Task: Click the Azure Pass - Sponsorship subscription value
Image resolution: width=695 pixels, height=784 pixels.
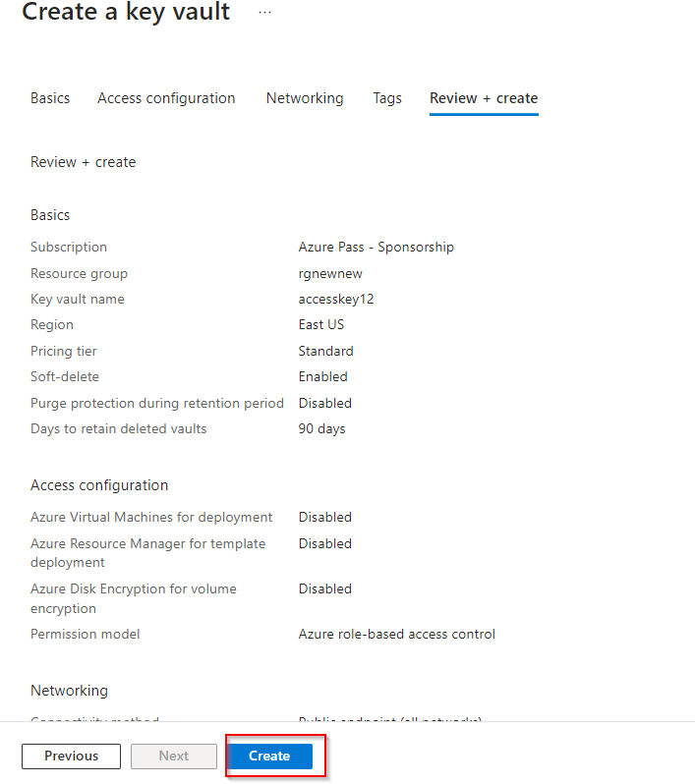Action: 376,247
